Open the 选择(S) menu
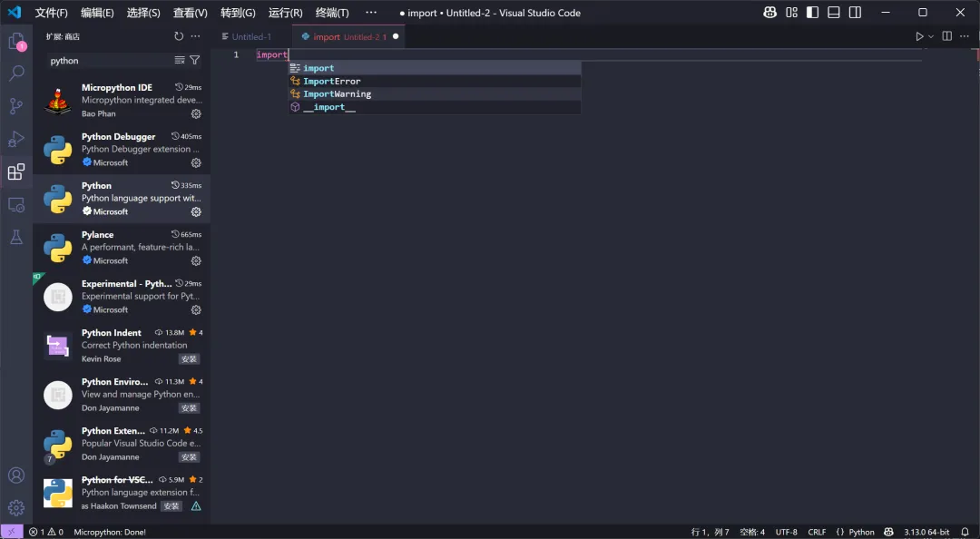The width and height of the screenshot is (980, 539). pyautogui.click(x=143, y=13)
